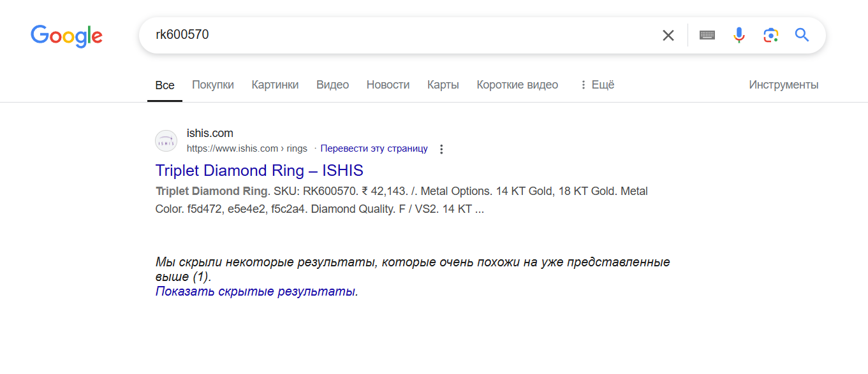Open Triplet Diamond Ring – ISHIS result
Viewport: 868px width, 374px height.
click(259, 171)
